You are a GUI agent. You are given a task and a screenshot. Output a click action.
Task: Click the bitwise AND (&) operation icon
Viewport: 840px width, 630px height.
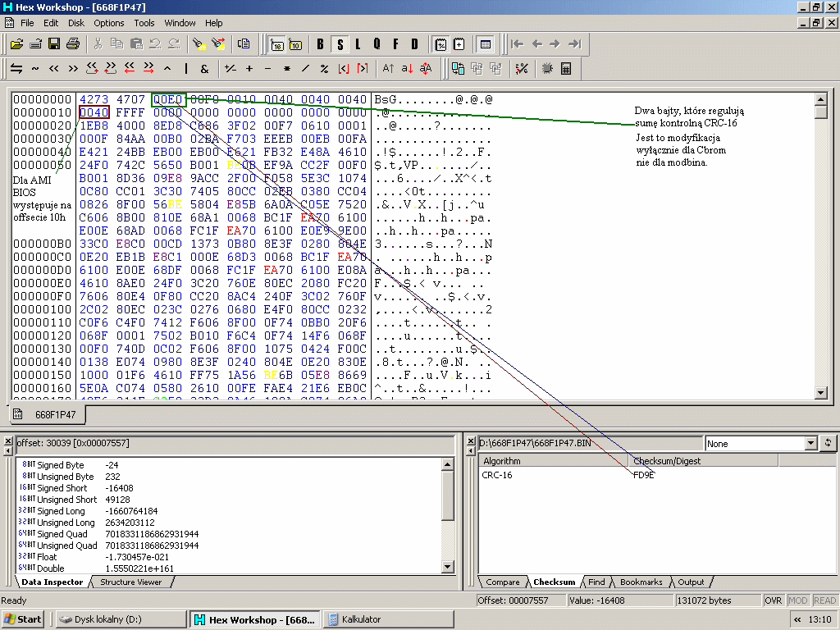(x=204, y=69)
